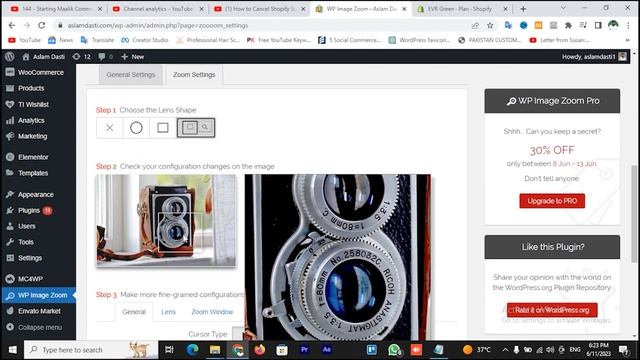
Task: Open Translate bookmark
Action: (x=98, y=40)
